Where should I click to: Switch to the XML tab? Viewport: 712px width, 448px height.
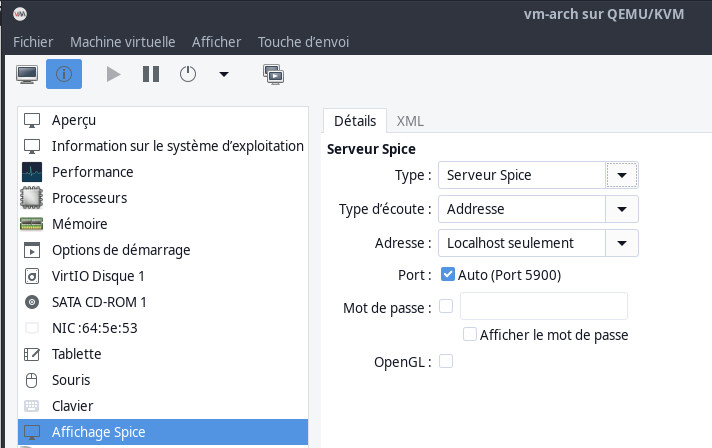(x=410, y=120)
